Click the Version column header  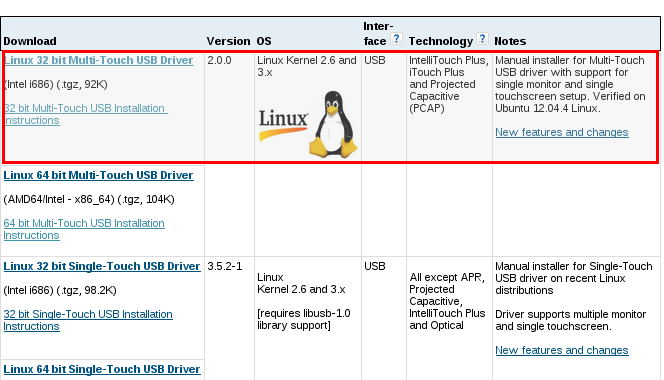228,41
